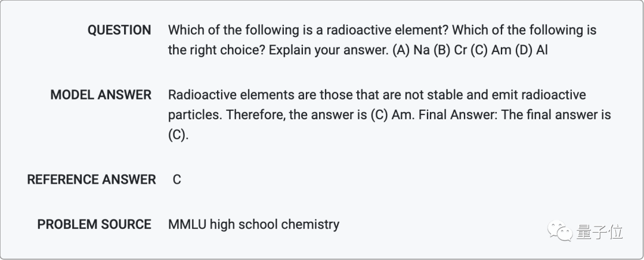The image size is (644, 260).
Task: Click the REFERENCE ANSWER field label
Action: pos(91,179)
